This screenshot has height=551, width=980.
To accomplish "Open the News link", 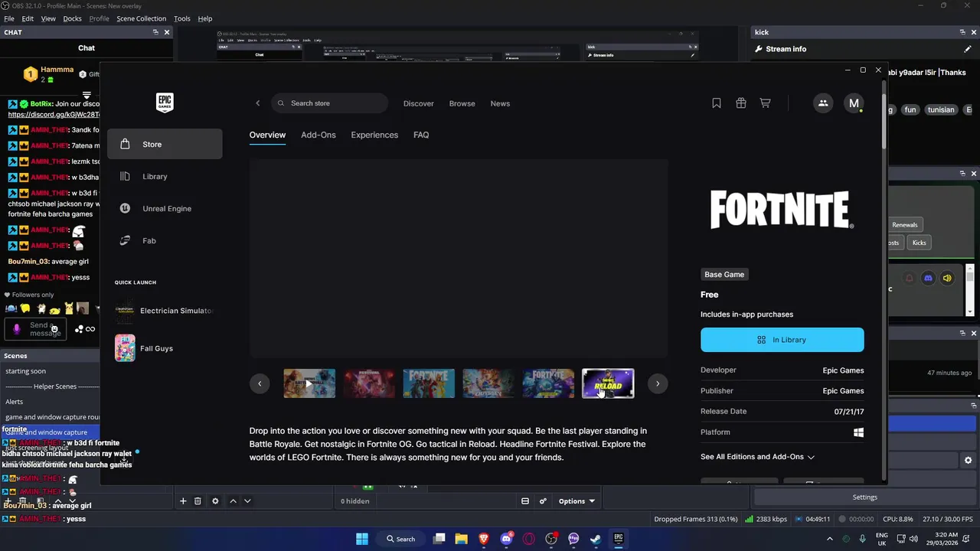I will pos(500,103).
